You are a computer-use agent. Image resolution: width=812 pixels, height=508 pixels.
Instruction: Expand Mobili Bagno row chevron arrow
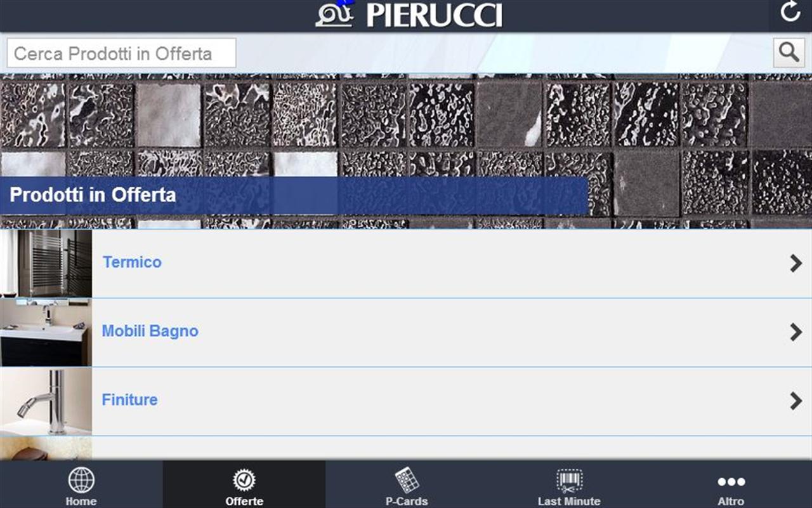click(x=796, y=331)
